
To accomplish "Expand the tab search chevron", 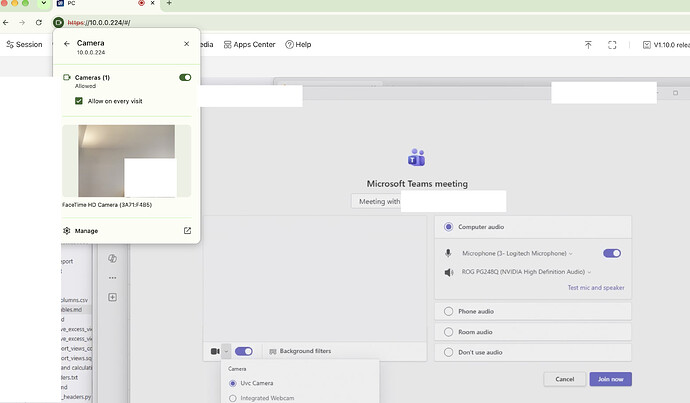I will [x=44, y=3].
